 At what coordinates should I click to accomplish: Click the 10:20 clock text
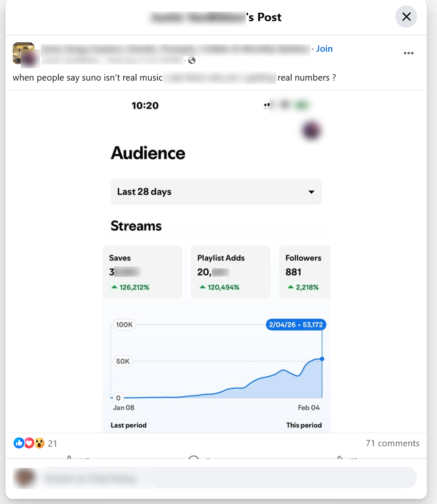(145, 106)
